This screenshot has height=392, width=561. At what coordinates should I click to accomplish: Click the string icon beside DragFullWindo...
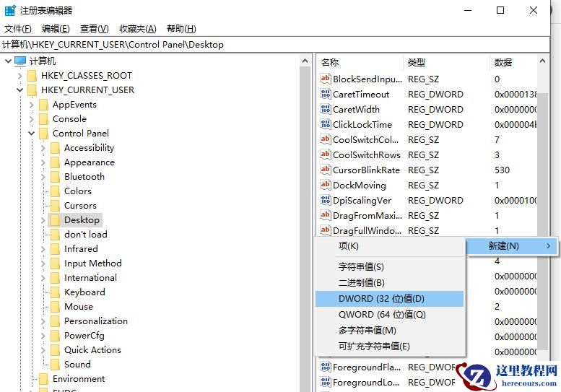(325, 230)
